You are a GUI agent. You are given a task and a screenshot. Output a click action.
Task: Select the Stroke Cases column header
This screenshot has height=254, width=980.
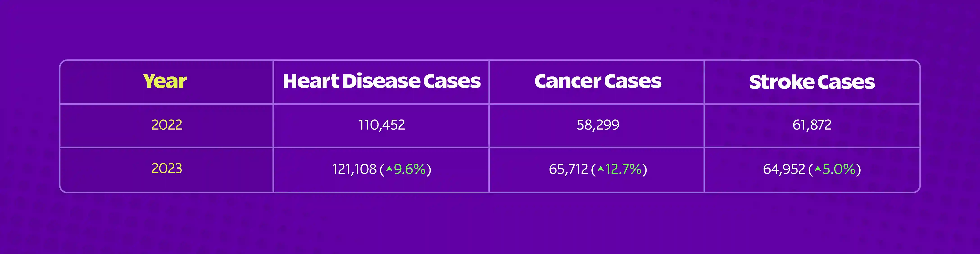coord(812,82)
